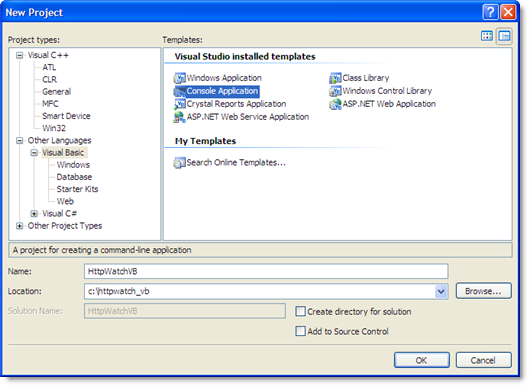529x386 pixels.
Task: Select Windows under Visual Basic
Action: tap(73, 165)
